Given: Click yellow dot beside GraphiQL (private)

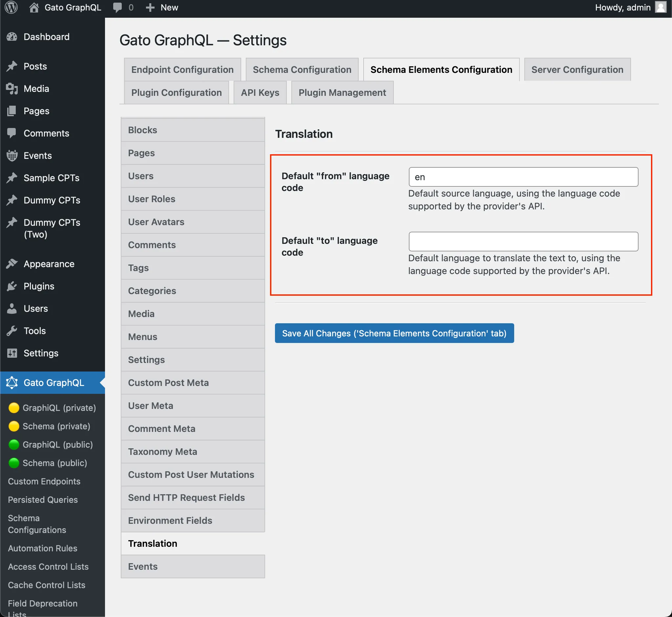Looking at the screenshot, I should pyautogui.click(x=14, y=408).
